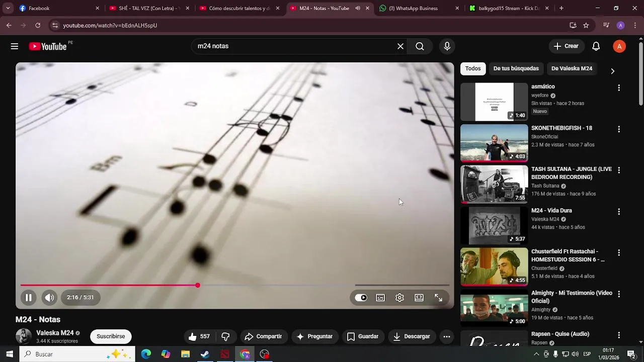Click the magnifier search button
The width and height of the screenshot is (644, 362).
tap(420, 46)
